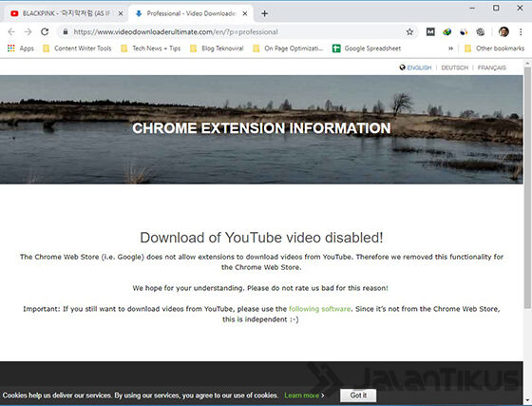This screenshot has width=532, height=406.
Task: Click the Chrome Extension Information banner heading
Action: (x=261, y=128)
